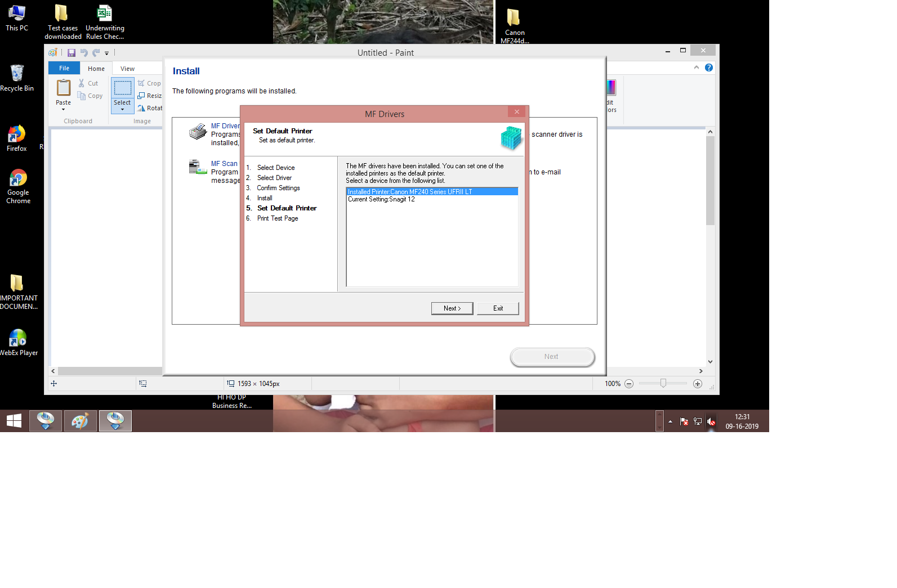Click active installer icon in taskbar
Viewport: 897px width, 588px height.
coord(115,421)
